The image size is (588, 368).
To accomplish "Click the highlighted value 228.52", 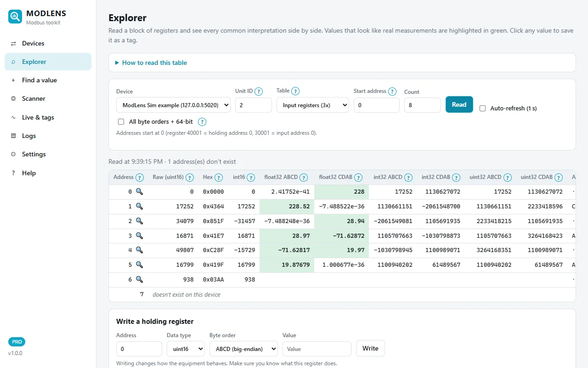I will 287,207.
